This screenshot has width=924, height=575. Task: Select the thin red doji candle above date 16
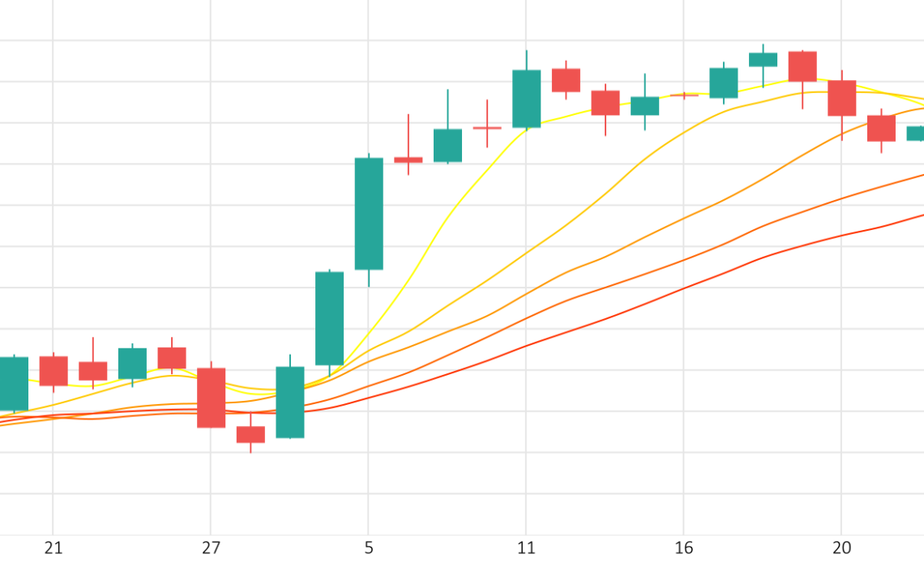(684, 94)
